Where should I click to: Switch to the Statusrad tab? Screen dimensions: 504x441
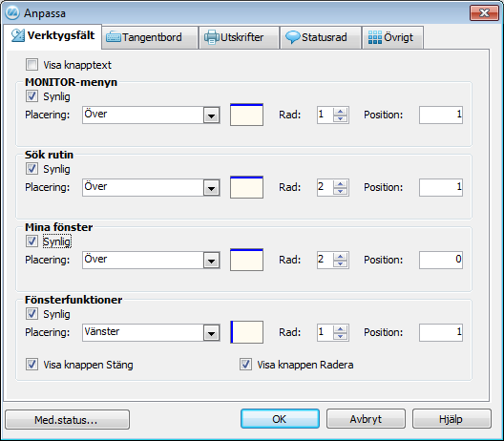tap(321, 37)
